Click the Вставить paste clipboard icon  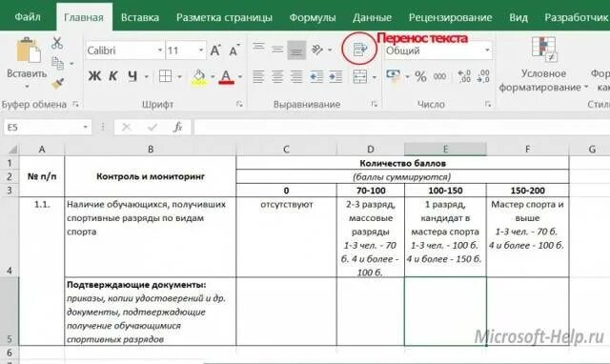point(28,51)
